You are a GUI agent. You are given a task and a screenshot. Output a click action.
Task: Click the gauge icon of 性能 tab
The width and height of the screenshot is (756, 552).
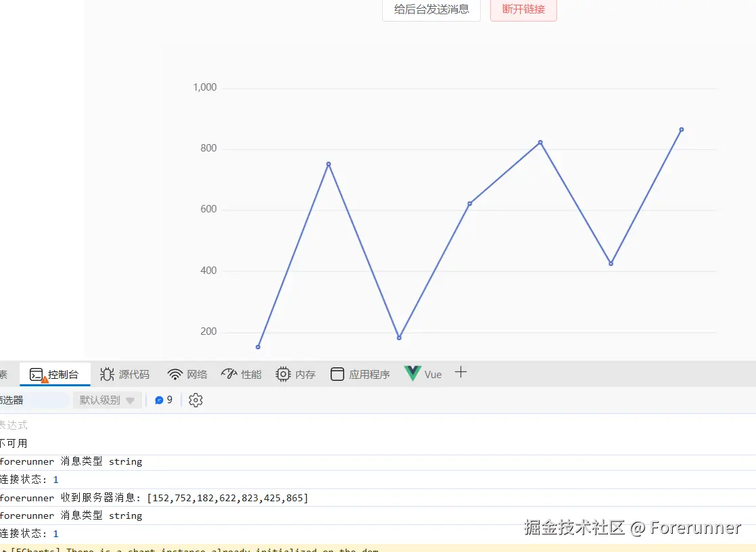tap(229, 374)
